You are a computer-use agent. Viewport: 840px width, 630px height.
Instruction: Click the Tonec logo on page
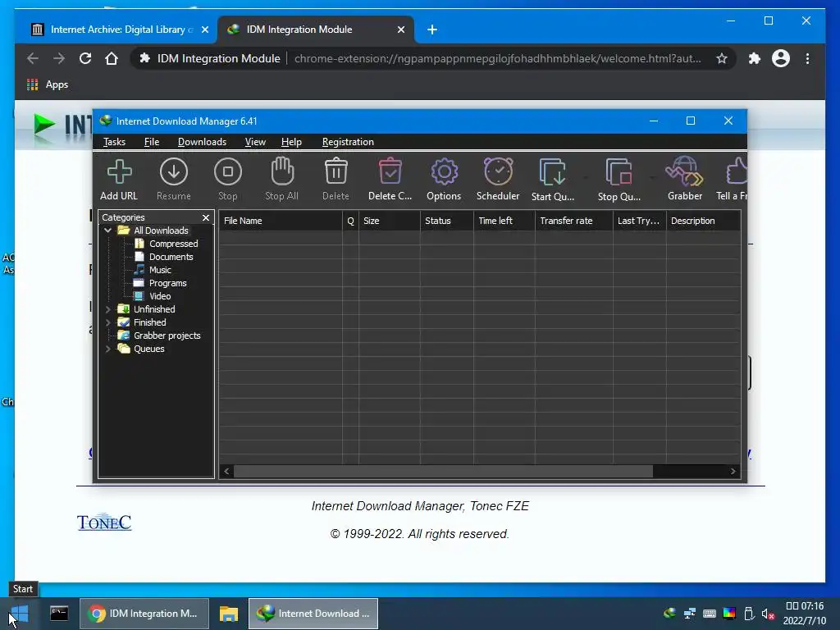coord(104,522)
